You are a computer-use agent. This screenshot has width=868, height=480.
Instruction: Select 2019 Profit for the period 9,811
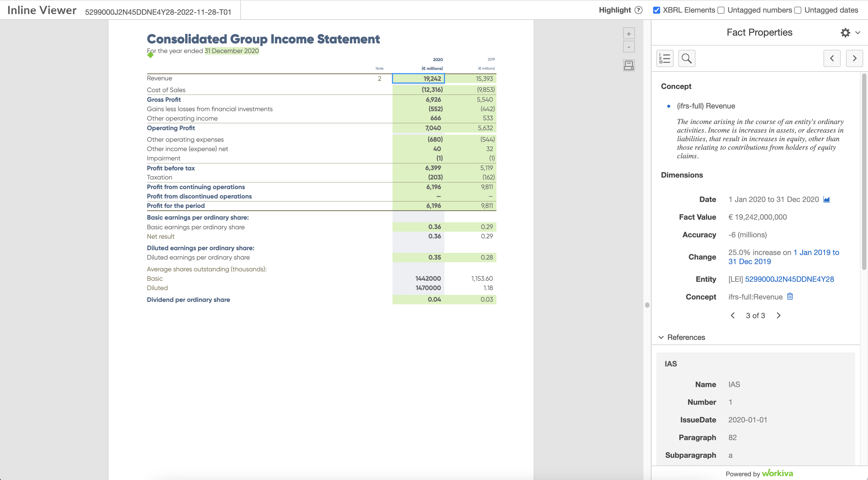[470, 206]
